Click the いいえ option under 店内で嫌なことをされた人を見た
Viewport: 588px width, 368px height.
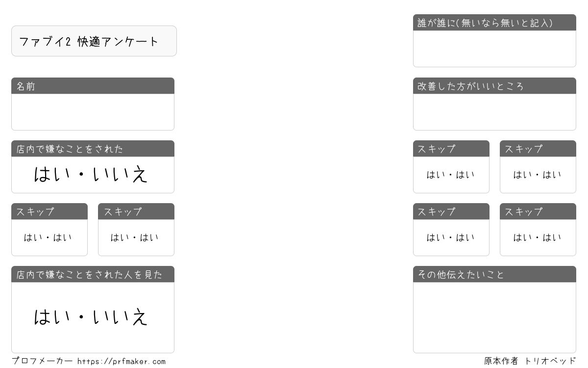pyautogui.click(x=120, y=317)
